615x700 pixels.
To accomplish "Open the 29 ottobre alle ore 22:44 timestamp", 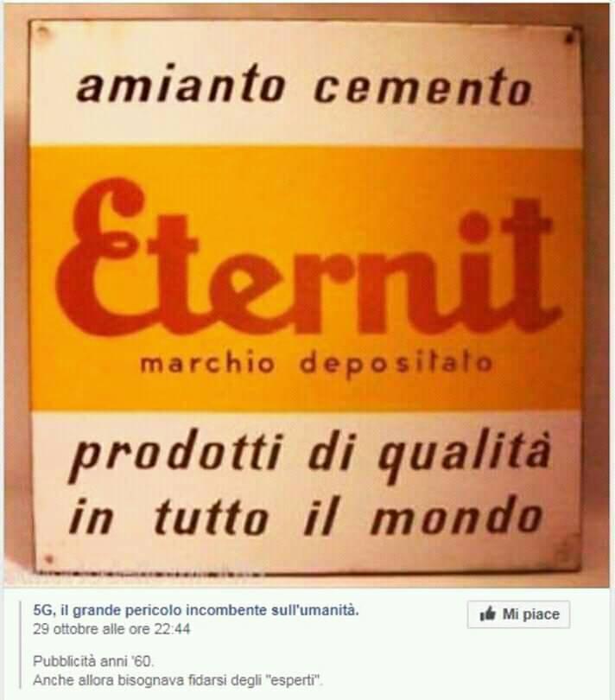I will coord(111,629).
